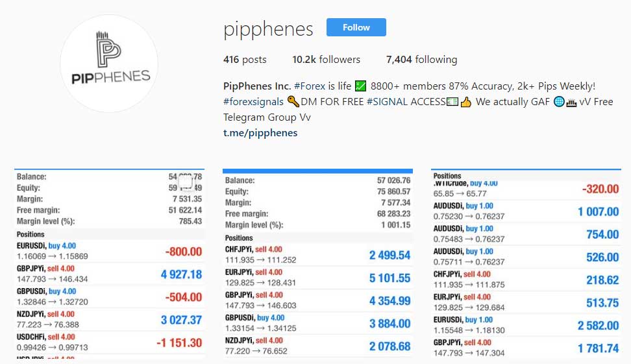
Task: Open the 7,404 following list
Action: coord(421,60)
